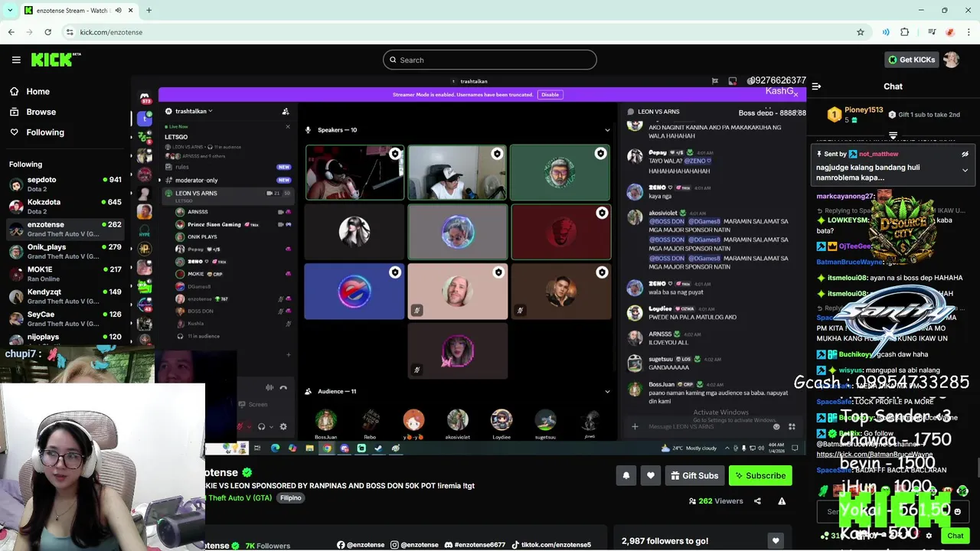The image size is (980, 551).
Task: View site information icon in address bar
Action: pos(70,32)
